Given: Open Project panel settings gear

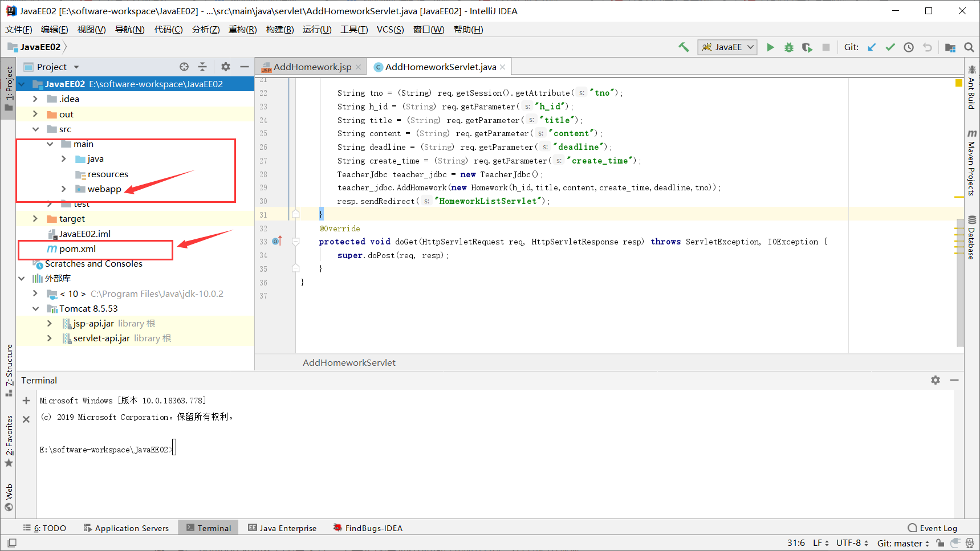Looking at the screenshot, I should click(226, 67).
